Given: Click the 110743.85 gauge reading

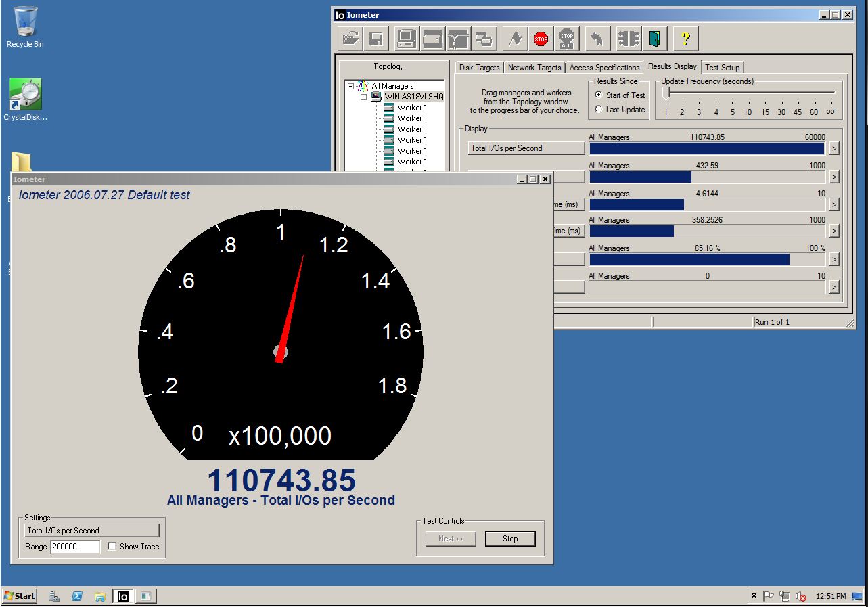Looking at the screenshot, I should click(281, 480).
